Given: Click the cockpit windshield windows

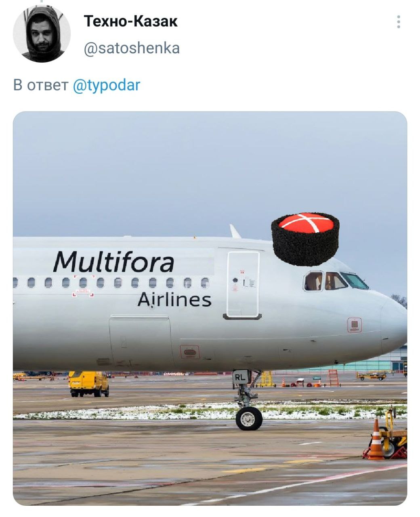Looking at the screenshot, I should pos(336,281).
